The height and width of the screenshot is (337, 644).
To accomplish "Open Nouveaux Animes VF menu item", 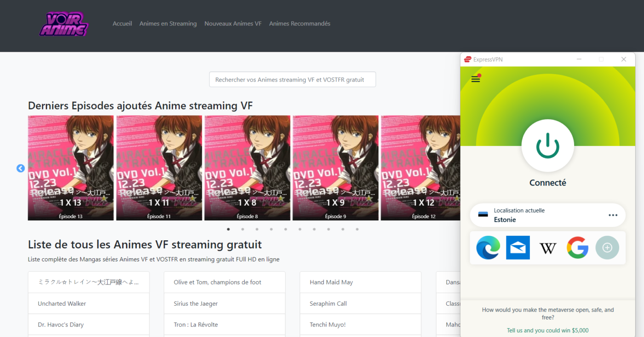I will tap(233, 23).
